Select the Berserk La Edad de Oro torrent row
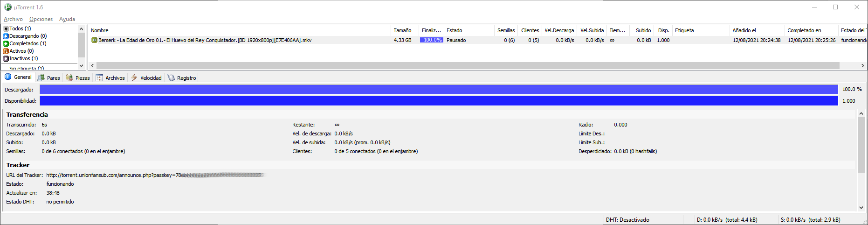 pos(478,40)
